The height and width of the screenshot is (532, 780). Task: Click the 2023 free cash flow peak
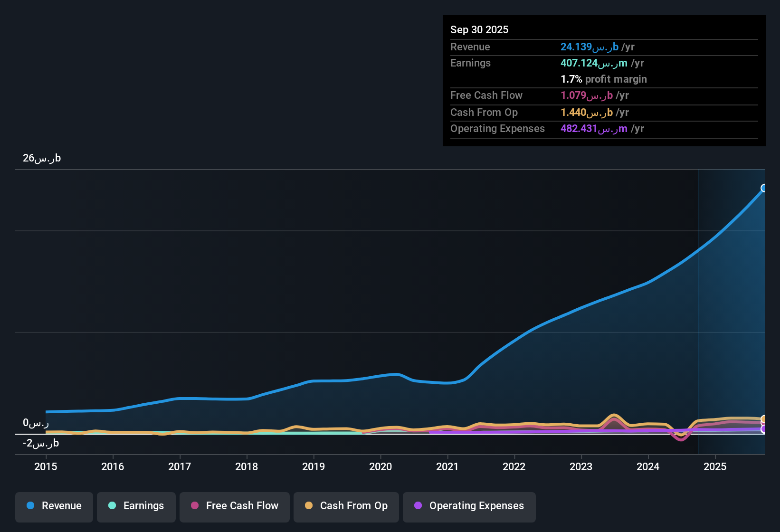614,417
